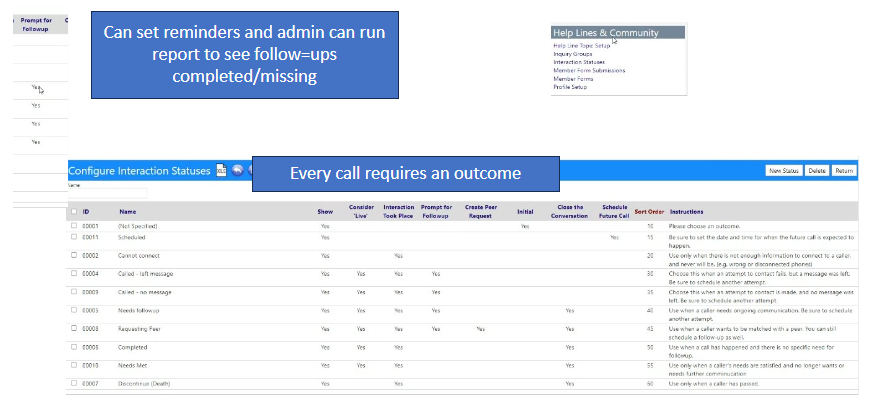878x415 pixels.
Task: Click the Help Lines & Community header
Action: coord(618,32)
